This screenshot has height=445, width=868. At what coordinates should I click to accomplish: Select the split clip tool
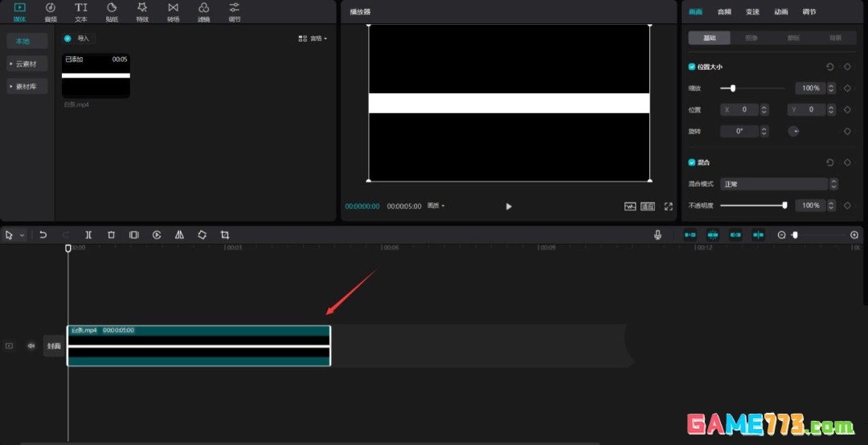[x=88, y=235]
